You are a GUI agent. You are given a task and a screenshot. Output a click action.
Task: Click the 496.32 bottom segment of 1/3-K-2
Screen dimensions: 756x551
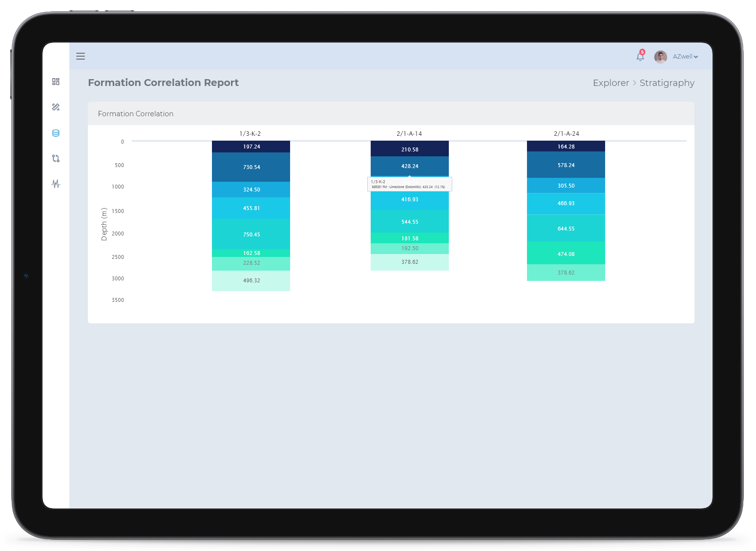click(251, 281)
